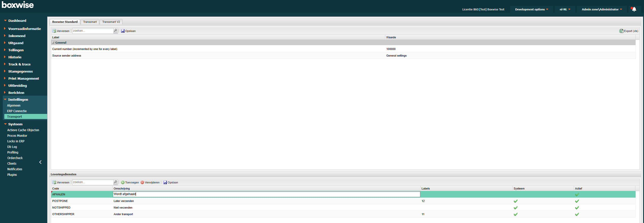Toggle Actief checkmark for POSTPONE row
This screenshot has height=223, width=644.
click(x=577, y=201)
